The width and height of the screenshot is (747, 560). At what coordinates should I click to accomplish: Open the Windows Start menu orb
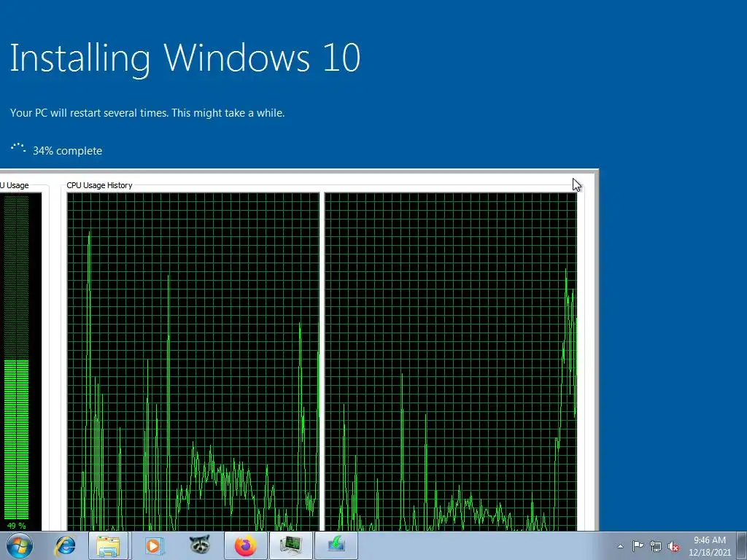tap(19, 545)
